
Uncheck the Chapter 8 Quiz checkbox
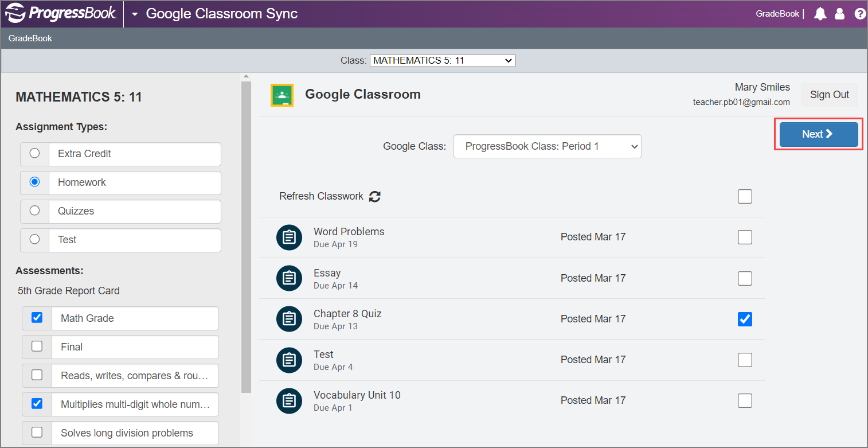tap(745, 320)
